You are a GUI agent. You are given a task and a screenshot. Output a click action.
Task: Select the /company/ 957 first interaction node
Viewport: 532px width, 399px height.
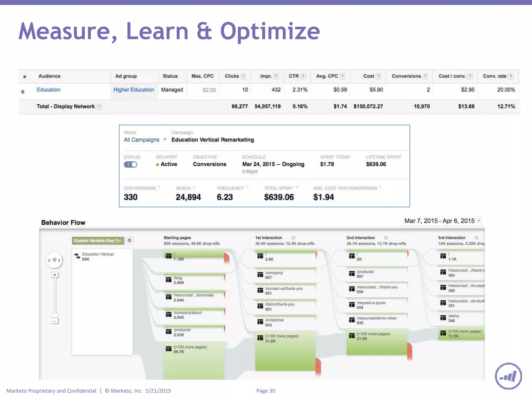285,274
